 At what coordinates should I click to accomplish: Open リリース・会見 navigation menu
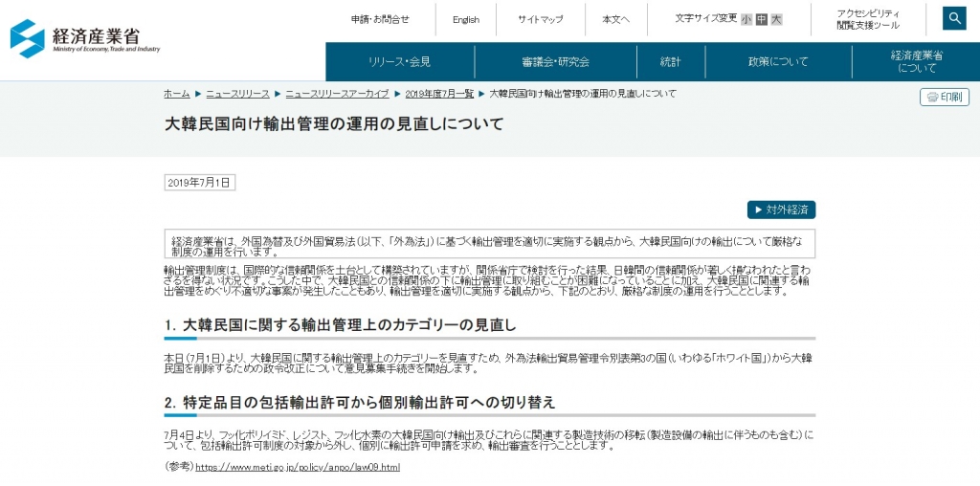pos(399,62)
